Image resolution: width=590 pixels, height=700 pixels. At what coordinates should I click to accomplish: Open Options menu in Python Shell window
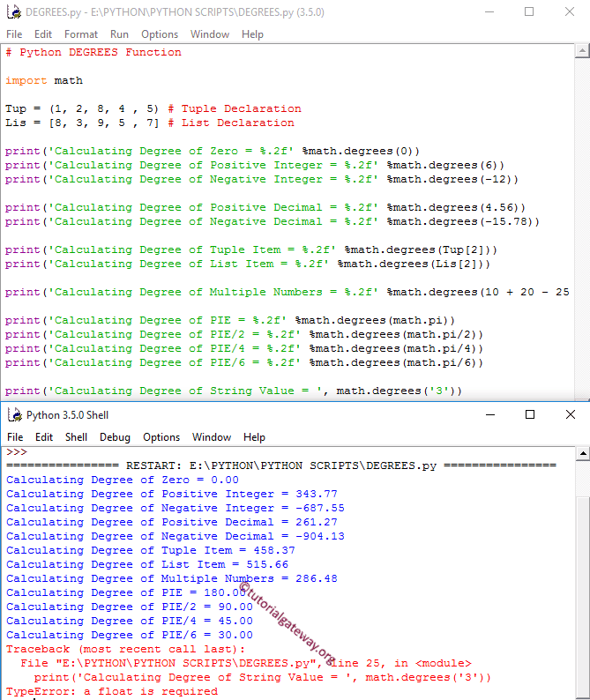(x=161, y=437)
